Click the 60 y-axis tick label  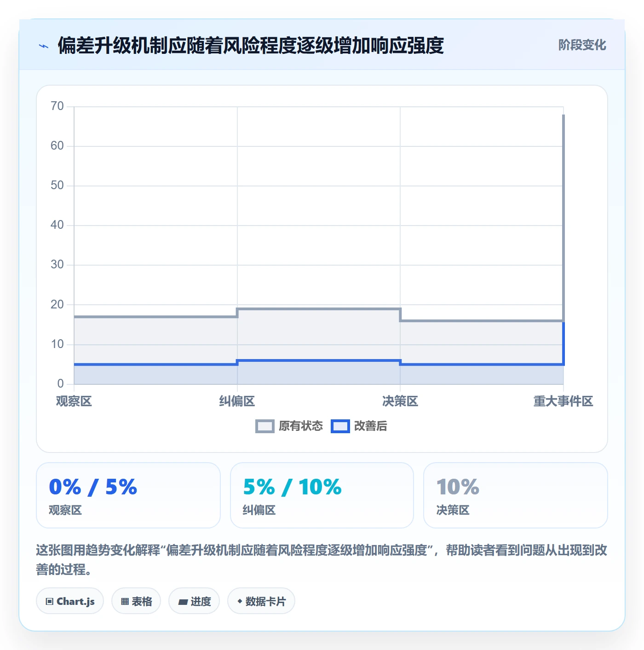(x=57, y=146)
